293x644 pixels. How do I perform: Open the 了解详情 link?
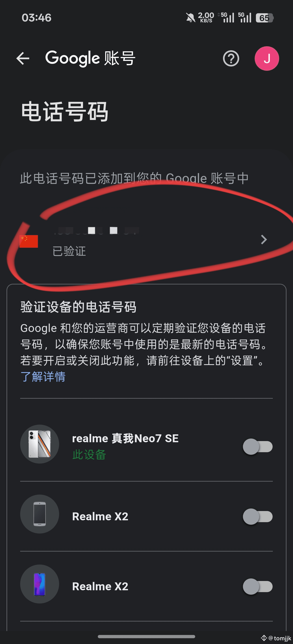point(43,376)
